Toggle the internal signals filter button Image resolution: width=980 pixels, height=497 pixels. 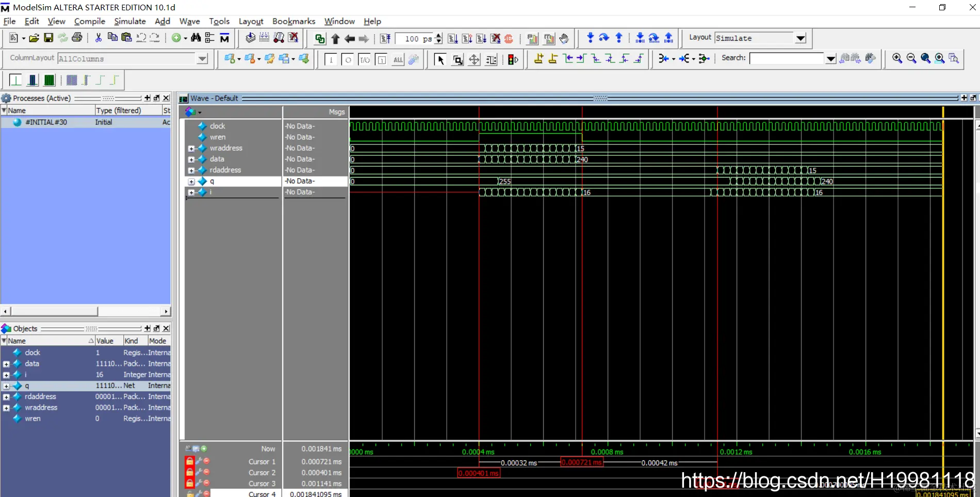coord(382,60)
